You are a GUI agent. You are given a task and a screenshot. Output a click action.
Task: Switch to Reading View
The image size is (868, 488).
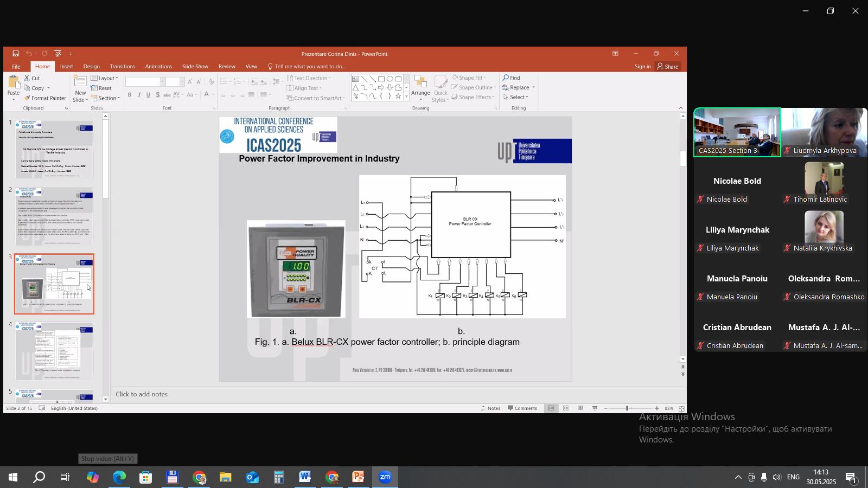(x=580, y=408)
